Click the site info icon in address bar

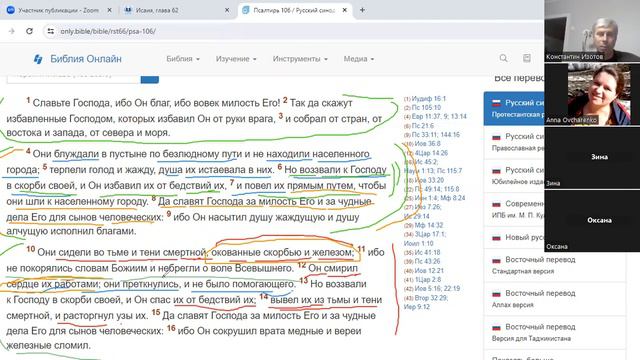(x=50, y=31)
